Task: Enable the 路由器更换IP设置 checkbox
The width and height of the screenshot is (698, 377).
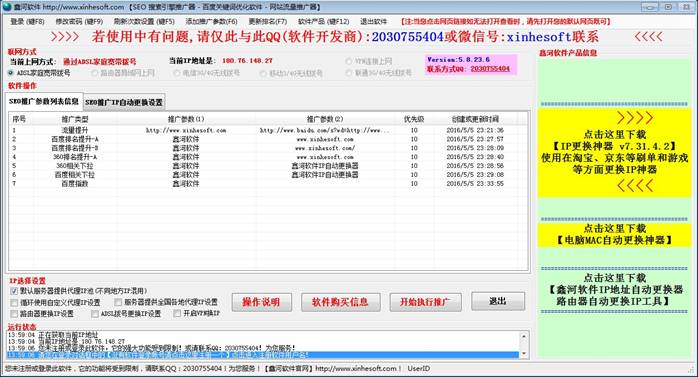Action: click(14, 314)
